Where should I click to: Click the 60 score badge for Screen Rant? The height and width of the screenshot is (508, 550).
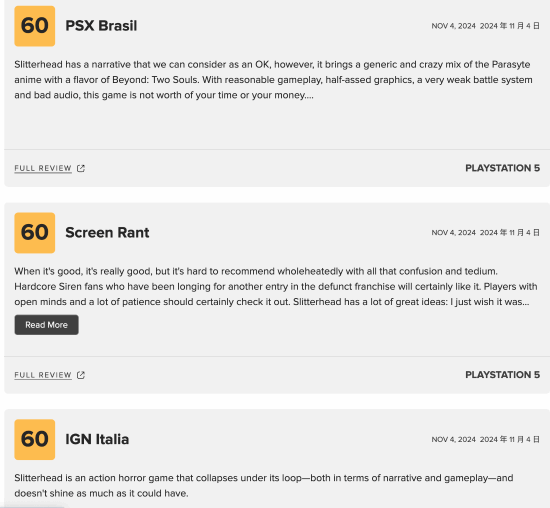pyautogui.click(x=35, y=233)
